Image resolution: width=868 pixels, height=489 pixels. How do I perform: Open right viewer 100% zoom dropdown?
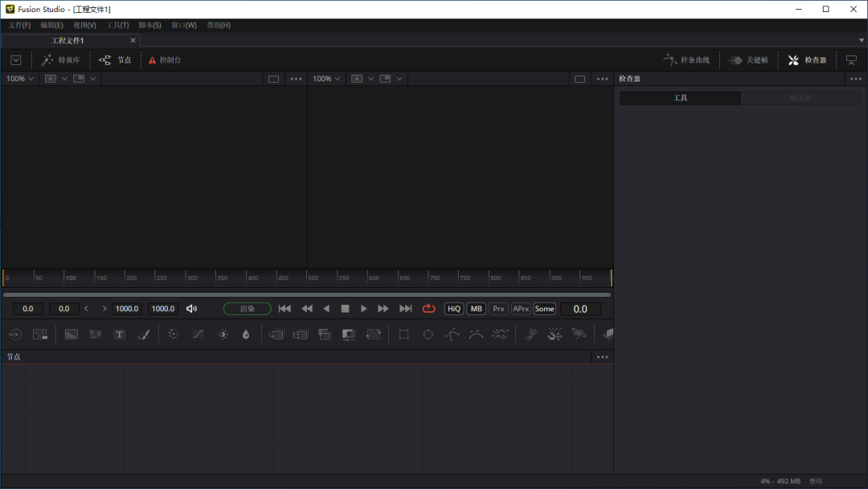326,79
